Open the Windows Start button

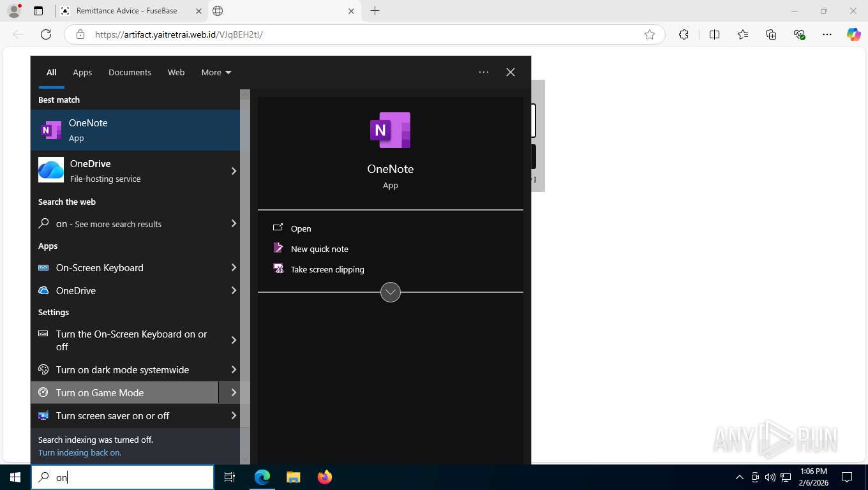(15, 477)
